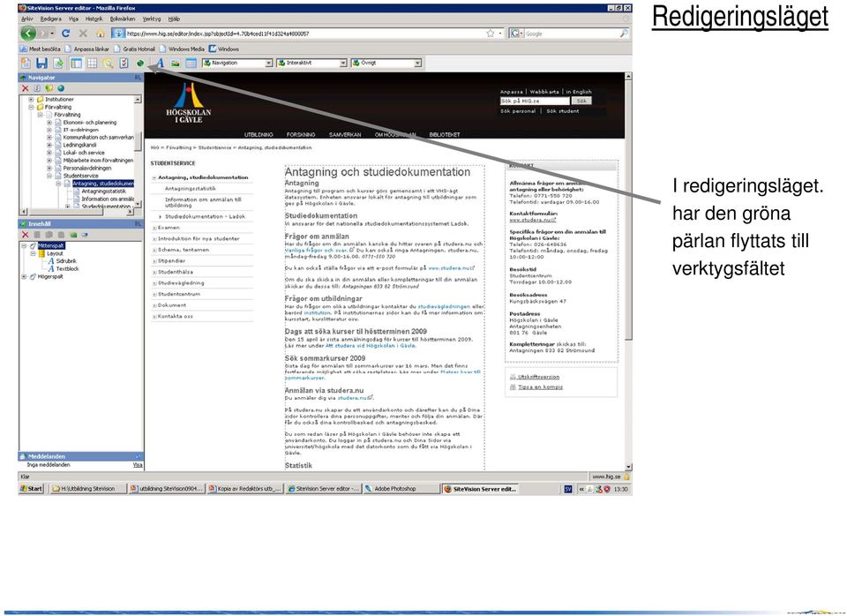Toggle the side panel layout icon
The image size is (847, 616).
click(76, 64)
